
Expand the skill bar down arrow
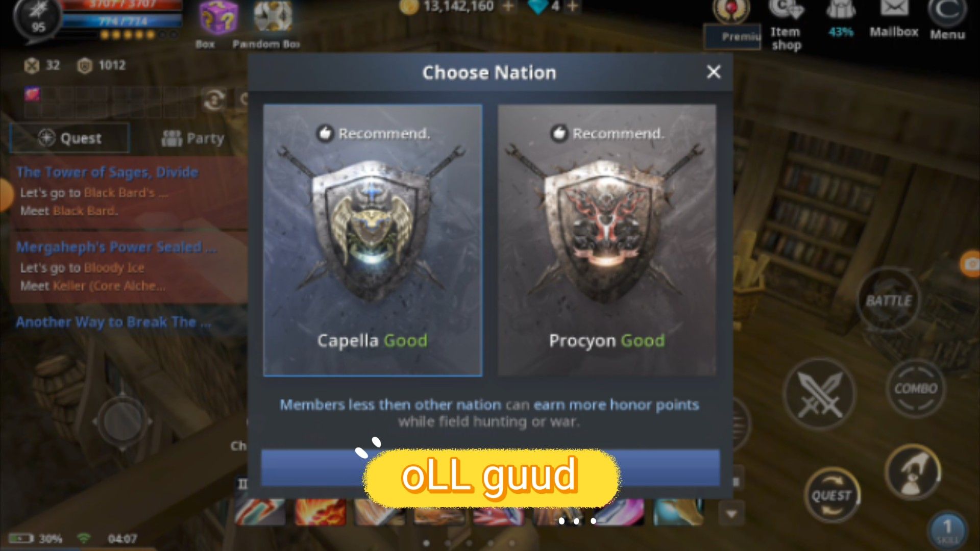tap(731, 514)
